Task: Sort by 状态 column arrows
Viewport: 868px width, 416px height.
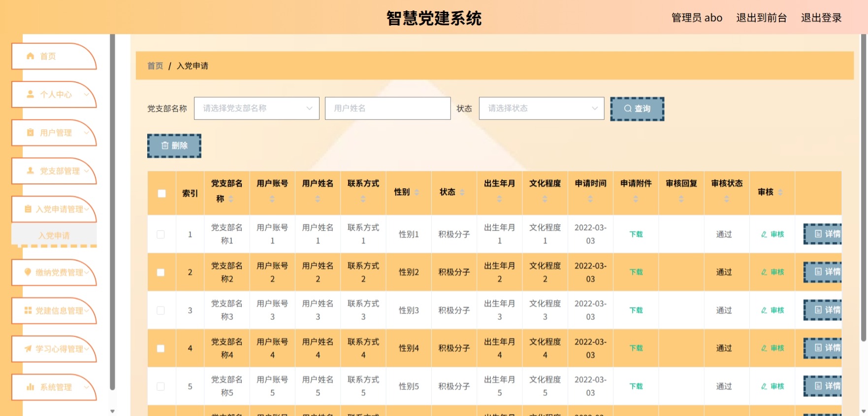Action: (462, 192)
